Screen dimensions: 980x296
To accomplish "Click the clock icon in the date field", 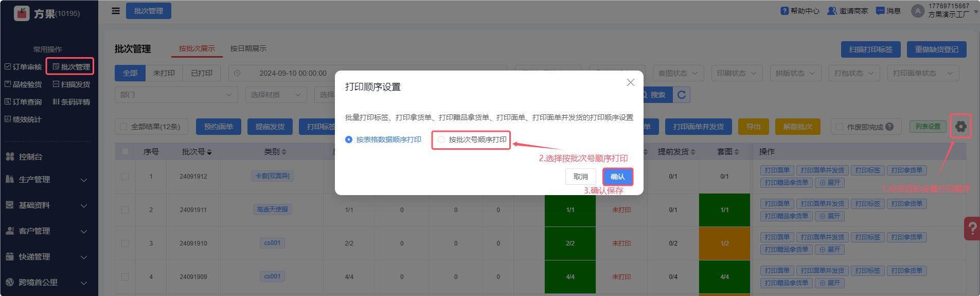I will pos(237,73).
